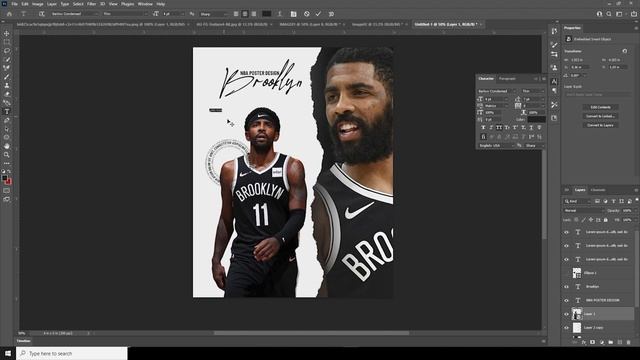Toggle Faux Bold in Character panel
Image resolution: width=640 pixels, height=360 pixels.
pos(483,128)
